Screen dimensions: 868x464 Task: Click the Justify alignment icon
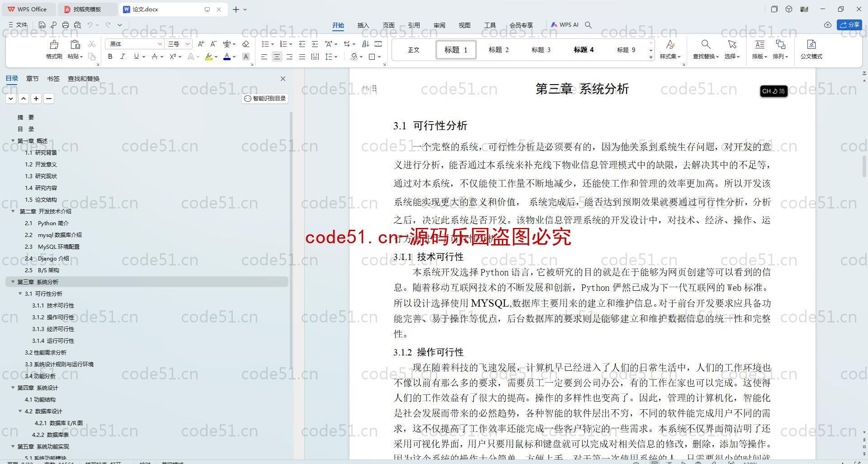[x=302, y=57]
